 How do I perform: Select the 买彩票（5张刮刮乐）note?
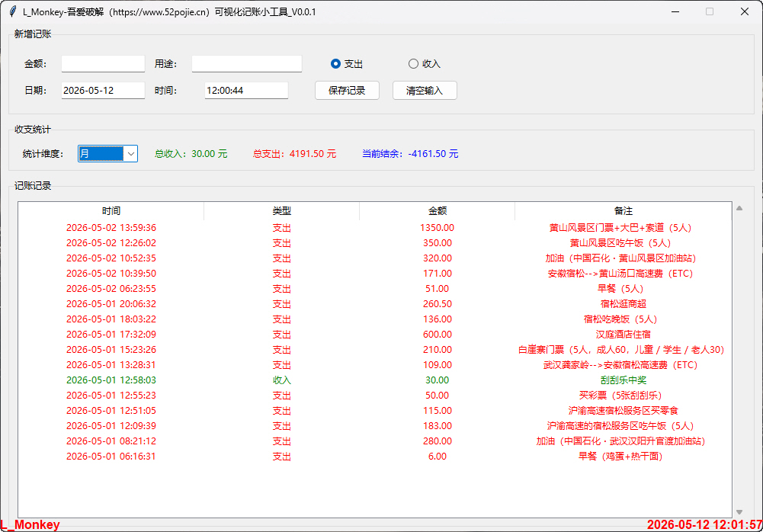point(620,396)
